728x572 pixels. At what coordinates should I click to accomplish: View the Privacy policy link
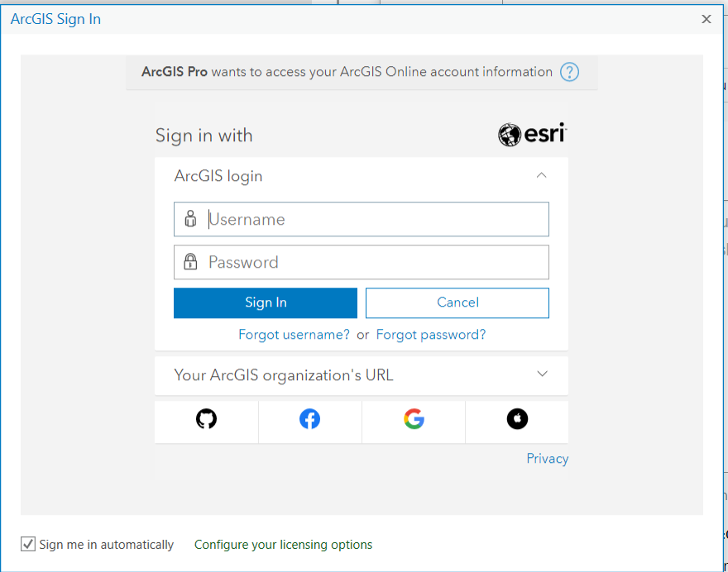point(548,458)
